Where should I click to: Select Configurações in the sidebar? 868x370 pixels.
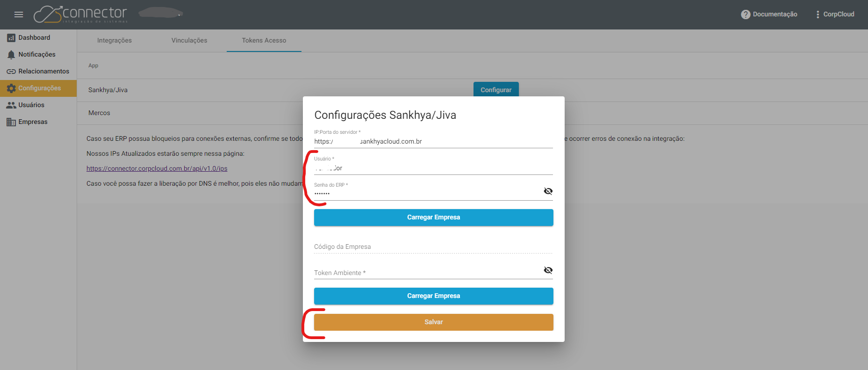38,88
